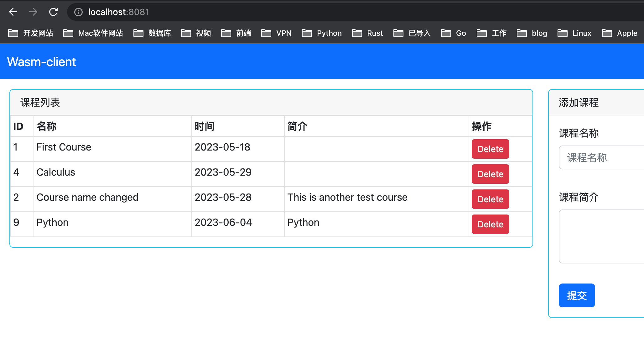
Task: Click the browser back arrow
Action: [x=13, y=12]
